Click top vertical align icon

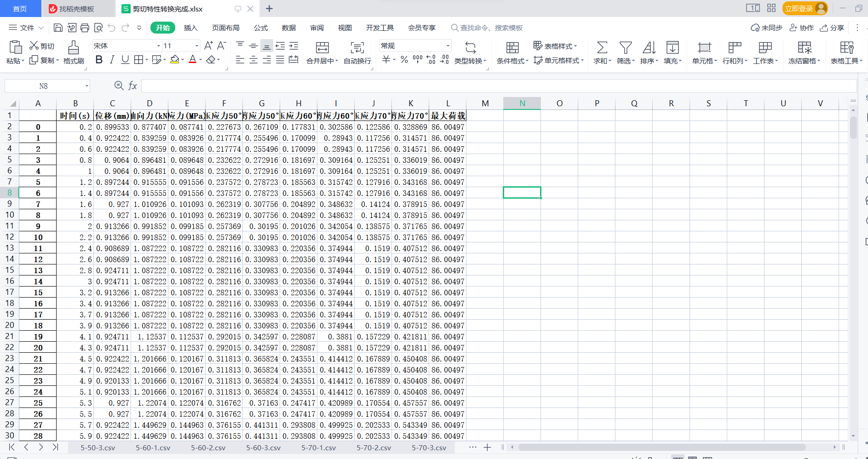pyautogui.click(x=240, y=46)
